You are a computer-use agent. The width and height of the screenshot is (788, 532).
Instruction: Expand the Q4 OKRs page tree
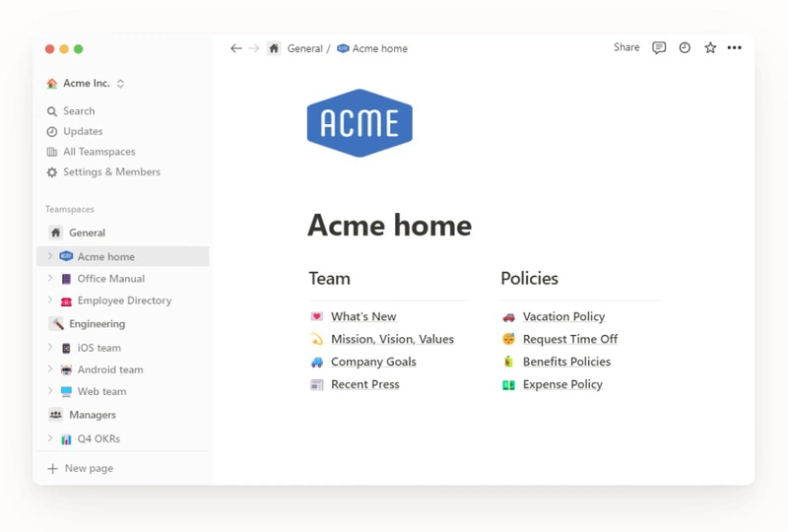pyautogui.click(x=50, y=438)
